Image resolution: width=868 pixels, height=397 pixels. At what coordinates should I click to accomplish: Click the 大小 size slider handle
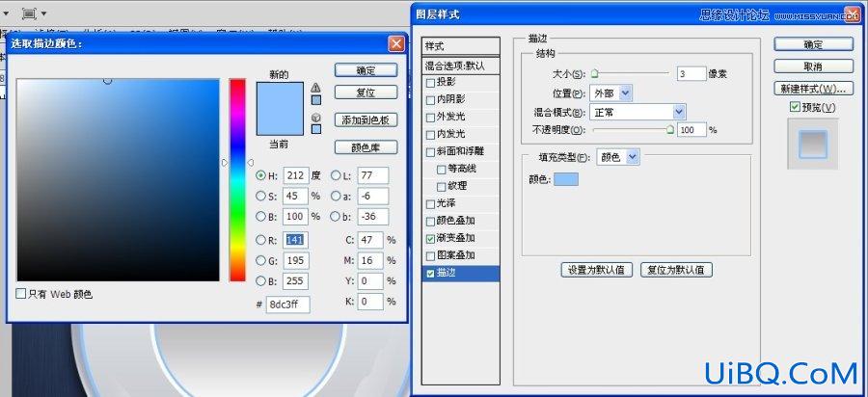[x=594, y=73]
